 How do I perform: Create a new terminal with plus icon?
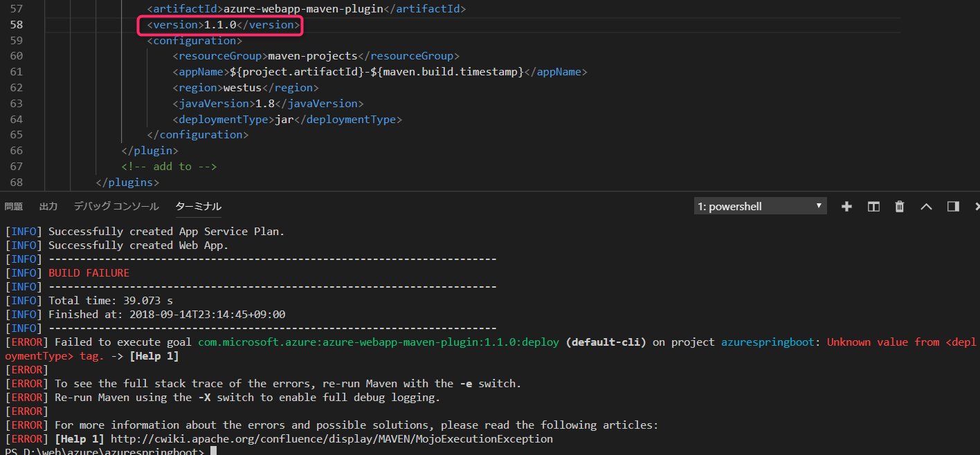(846, 206)
